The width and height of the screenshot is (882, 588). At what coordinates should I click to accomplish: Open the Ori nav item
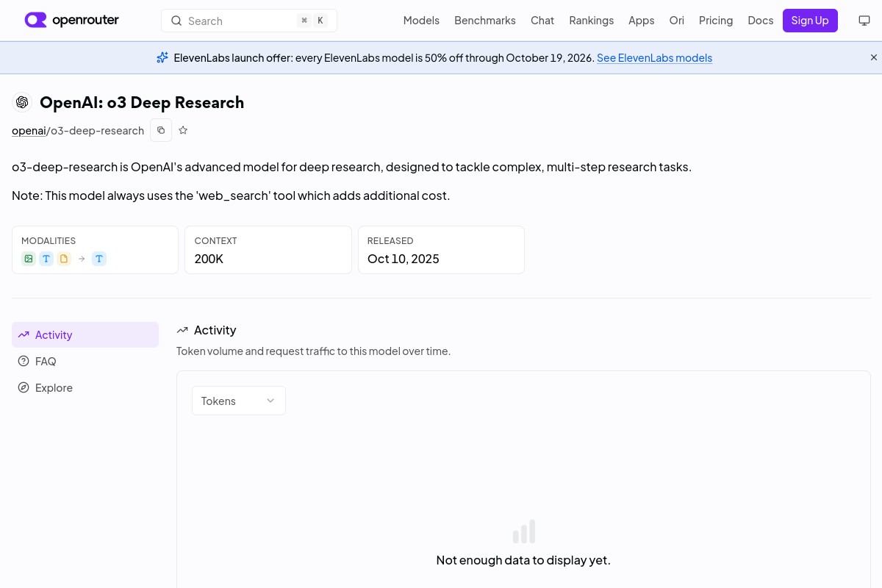(676, 21)
